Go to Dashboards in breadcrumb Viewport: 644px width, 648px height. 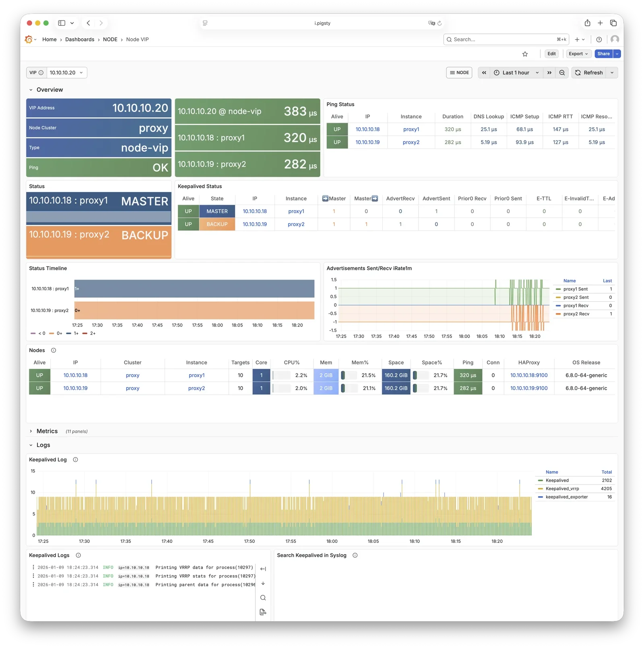click(x=80, y=39)
